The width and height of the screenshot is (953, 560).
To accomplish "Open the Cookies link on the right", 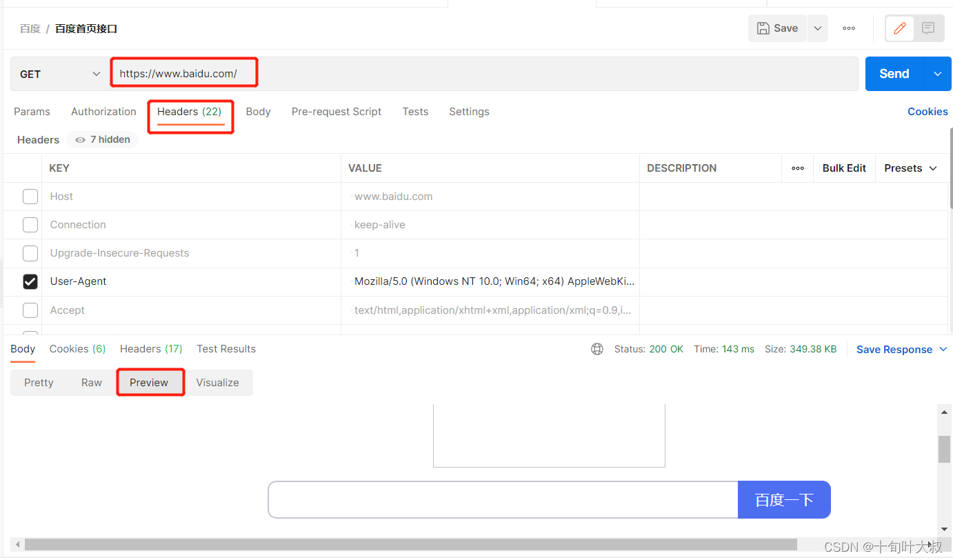I will click(927, 112).
